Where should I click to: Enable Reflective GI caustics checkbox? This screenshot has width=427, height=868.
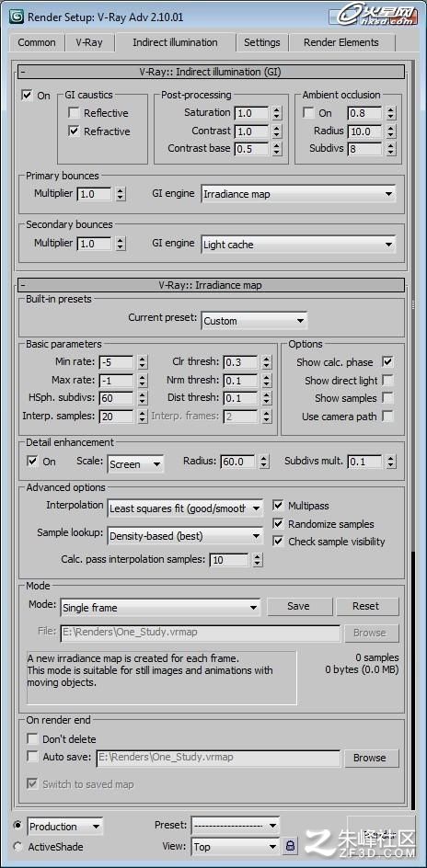point(74,113)
